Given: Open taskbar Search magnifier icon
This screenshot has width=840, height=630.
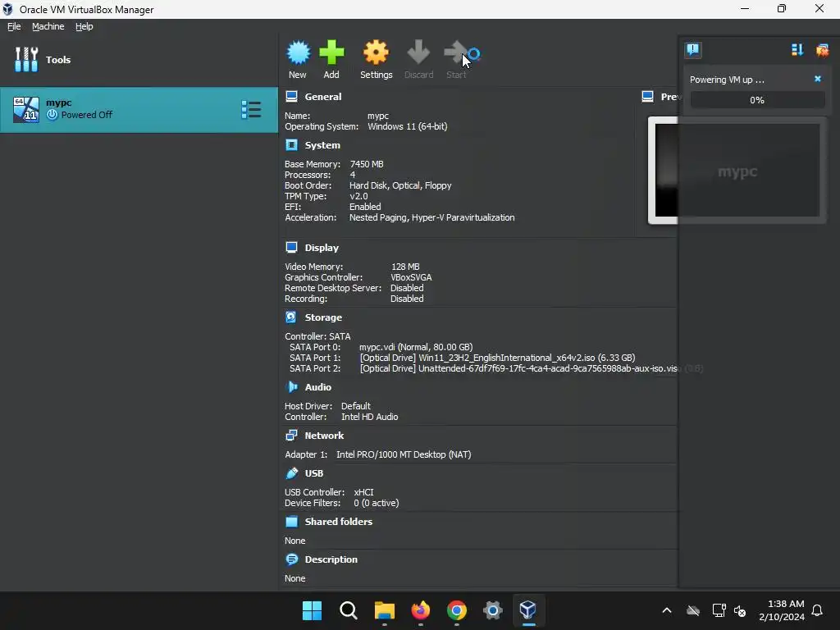Looking at the screenshot, I should point(348,610).
